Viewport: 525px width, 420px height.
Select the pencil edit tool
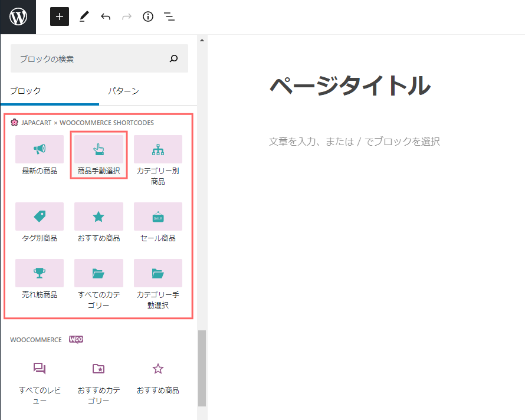pyautogui.click(x=84, y=17)
